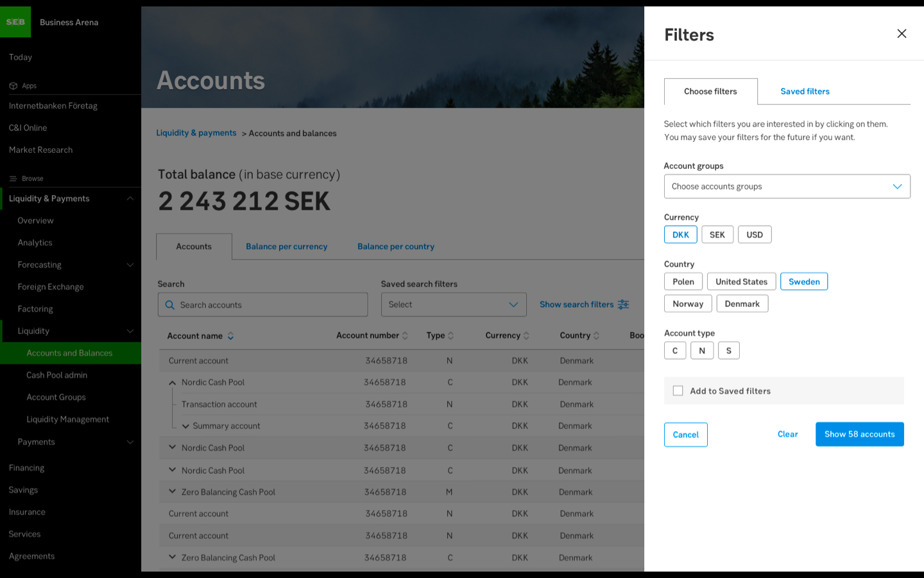Sort by Account number column arrows
Image resolution: width=924 pixels, height=578 pixels.
[405, 336]
